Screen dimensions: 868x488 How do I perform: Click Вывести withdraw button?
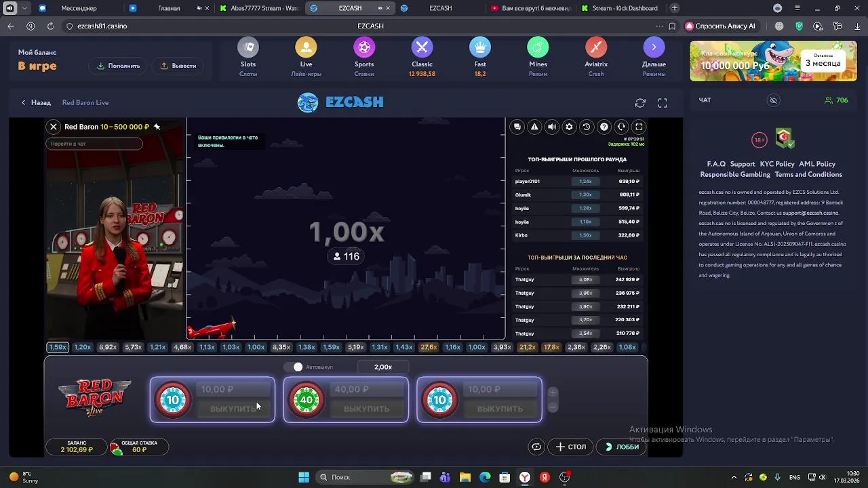[x=178, y=66]
